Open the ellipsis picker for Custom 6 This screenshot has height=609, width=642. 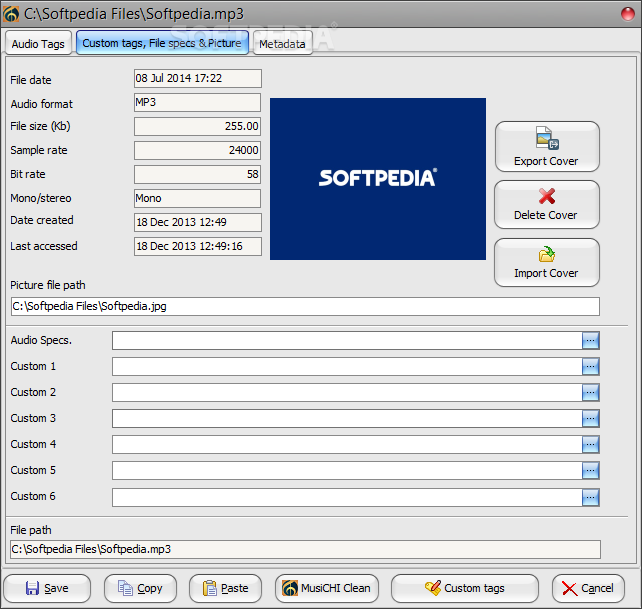[x=591, y=497]
